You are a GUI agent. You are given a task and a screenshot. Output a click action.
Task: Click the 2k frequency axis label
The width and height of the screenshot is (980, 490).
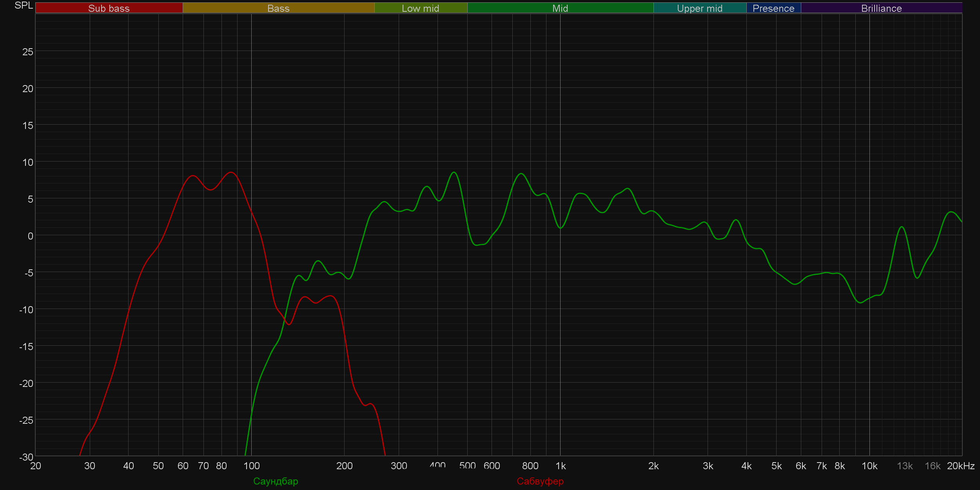(x=653, y=466)
